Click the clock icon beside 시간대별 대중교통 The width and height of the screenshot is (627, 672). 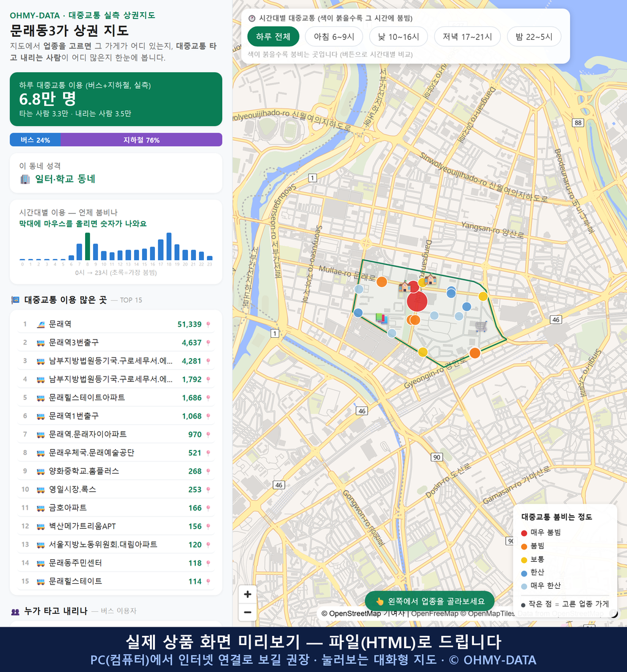252,18
